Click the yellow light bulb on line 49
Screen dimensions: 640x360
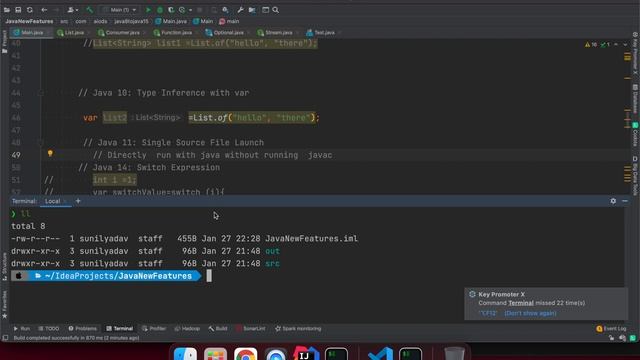[50, 153]
